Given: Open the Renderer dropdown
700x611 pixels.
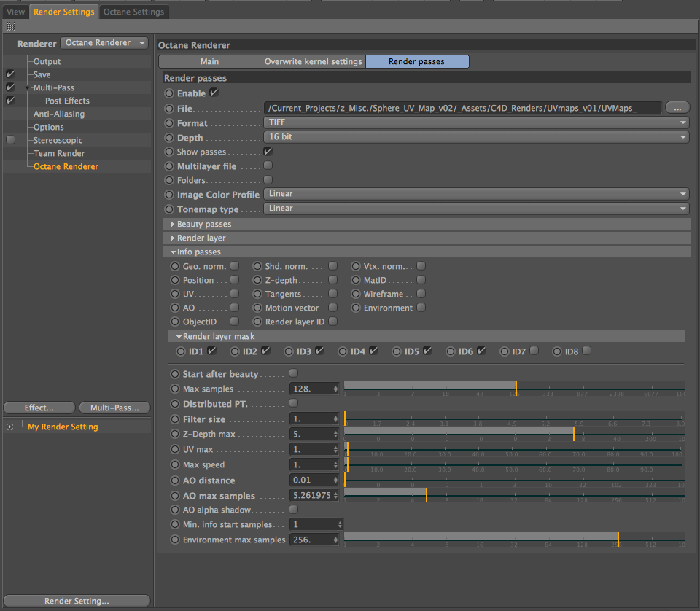Looking at the screenshot, I should tap(104, 43).
